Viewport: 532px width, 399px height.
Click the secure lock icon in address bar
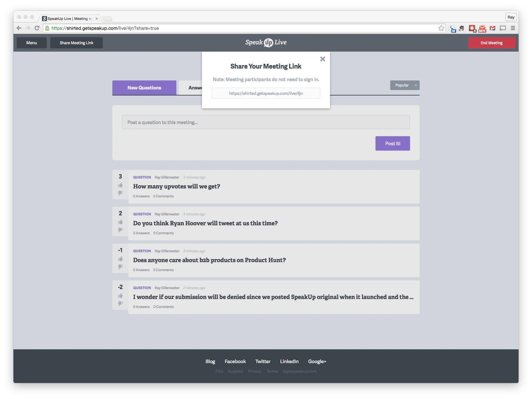click(x=47, y=28)
